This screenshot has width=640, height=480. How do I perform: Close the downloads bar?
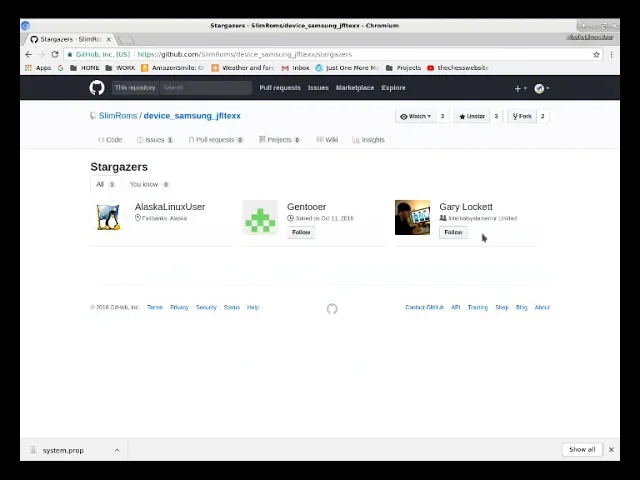(x=611, y=449)
